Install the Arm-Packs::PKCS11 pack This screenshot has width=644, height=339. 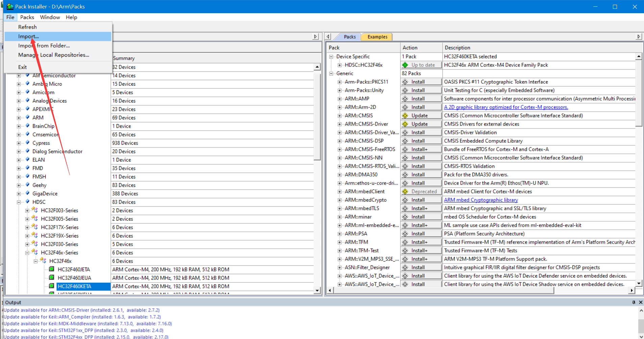[421, 82]
